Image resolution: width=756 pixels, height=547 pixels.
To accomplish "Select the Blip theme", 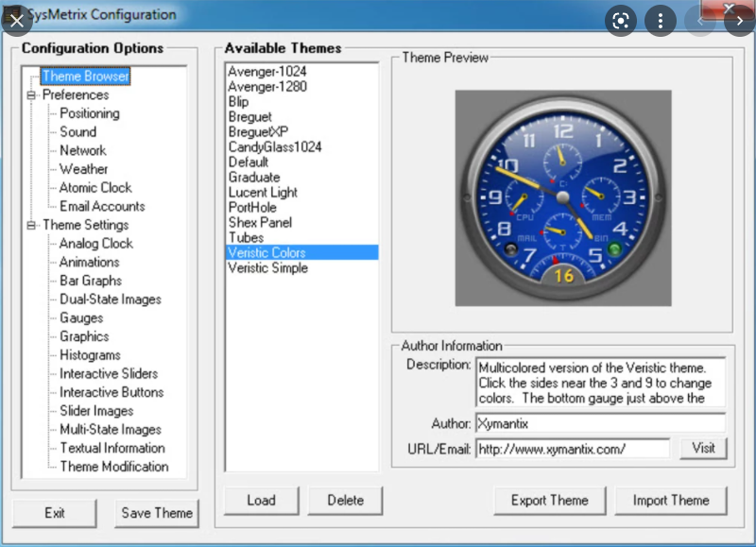I will coord(301,102).
